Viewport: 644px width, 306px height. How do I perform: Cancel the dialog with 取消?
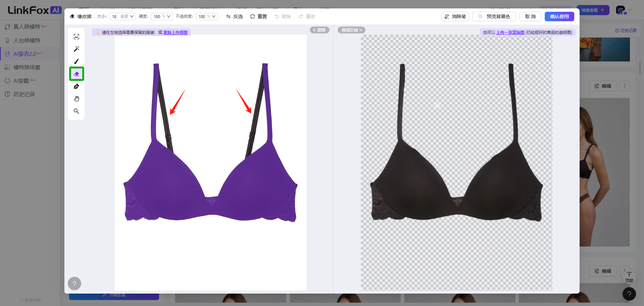tap(530, 16)
